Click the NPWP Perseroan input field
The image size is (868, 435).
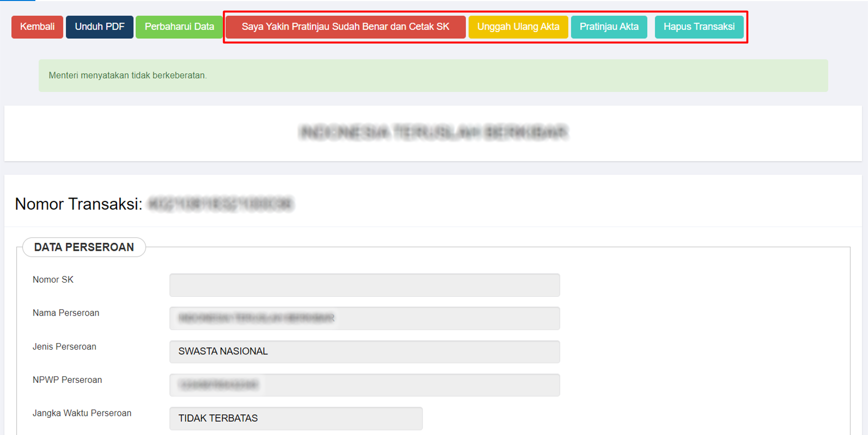pos(364,385)
